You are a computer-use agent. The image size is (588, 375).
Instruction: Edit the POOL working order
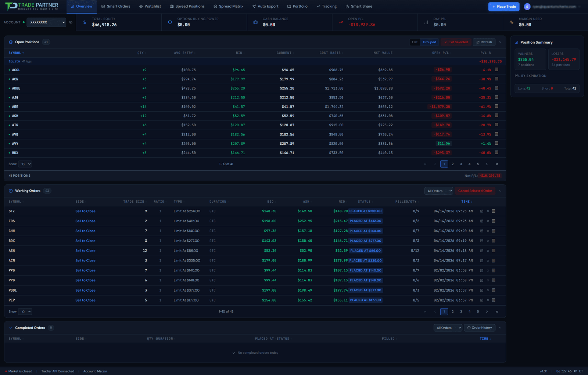point(481,290)
